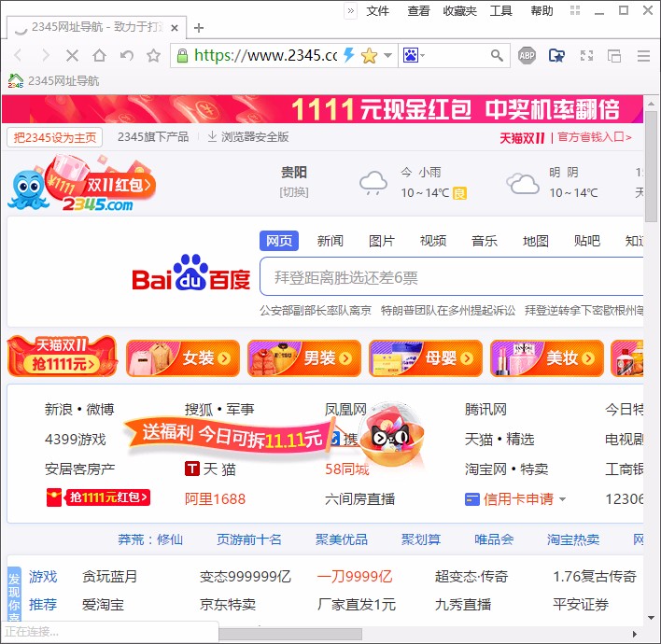Open the 文件 menu
The height and width of the screenshot is (644, 661).
point(377,11)
